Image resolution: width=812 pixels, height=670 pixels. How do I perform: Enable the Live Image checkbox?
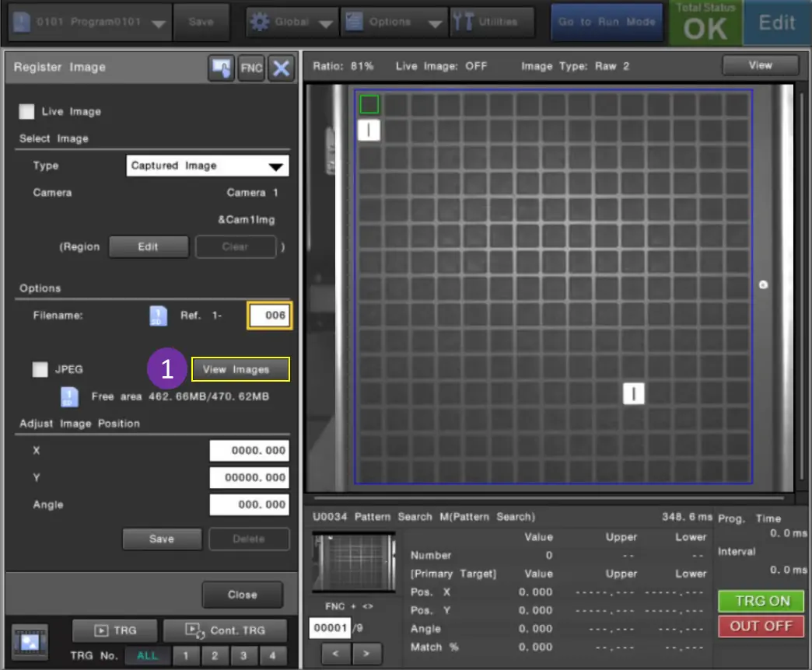point(27,112)
